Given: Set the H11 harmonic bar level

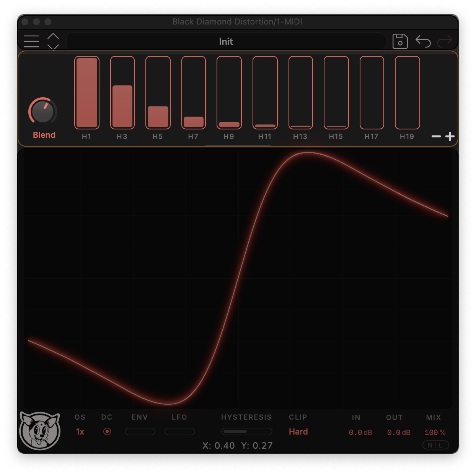Looking at the screenshot, I should 265,93.
